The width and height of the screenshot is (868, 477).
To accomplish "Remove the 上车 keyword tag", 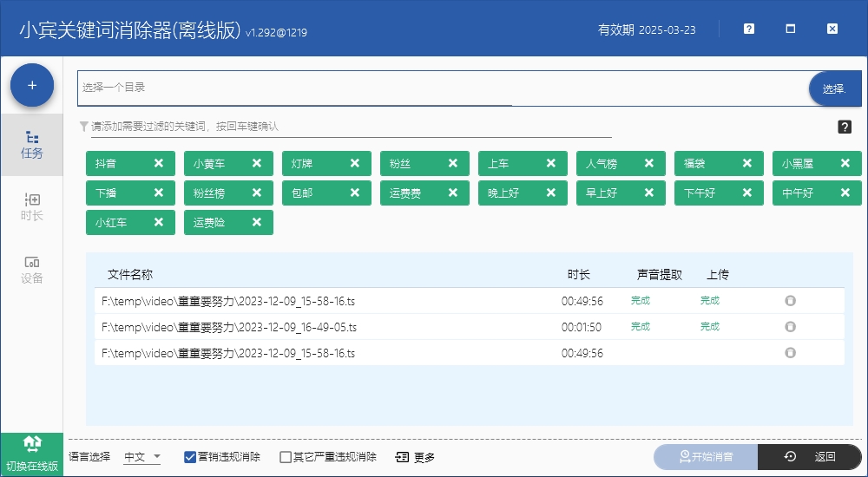I will [550, 163].
